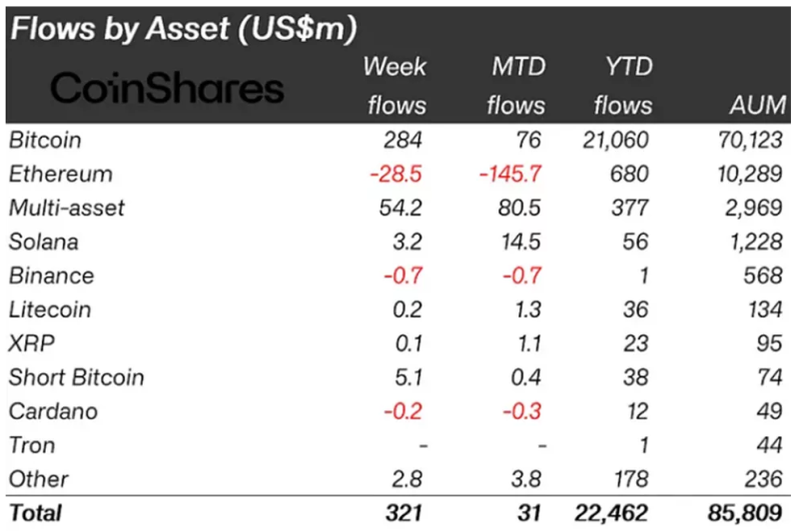The width and height of the screenshot is (799, 532).
Task: Select the Week flows column header
Action: point(395,86)
